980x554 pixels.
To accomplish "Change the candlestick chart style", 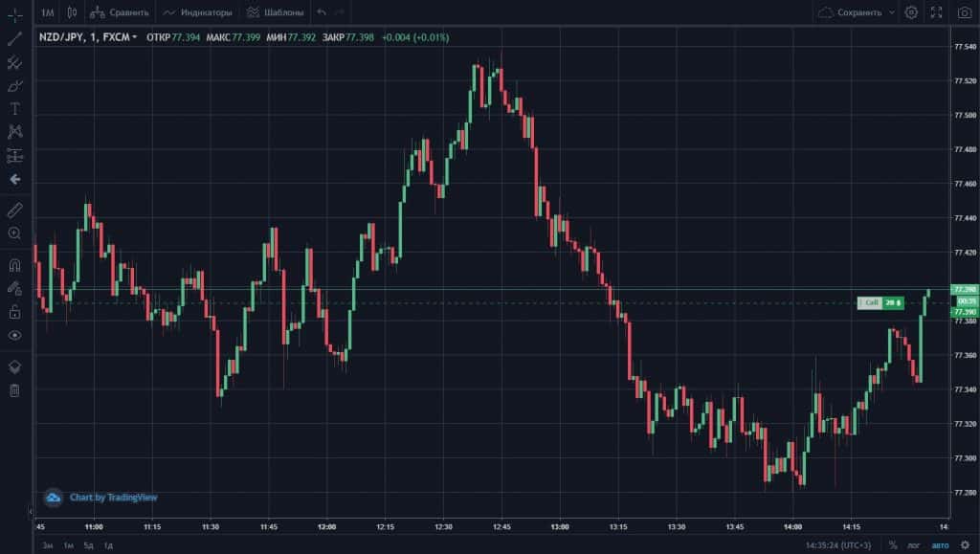I will tap(72, 12).
